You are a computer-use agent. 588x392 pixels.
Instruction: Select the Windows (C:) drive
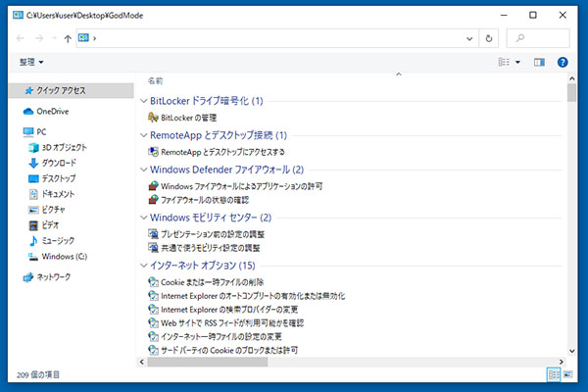tap(64, 256)
